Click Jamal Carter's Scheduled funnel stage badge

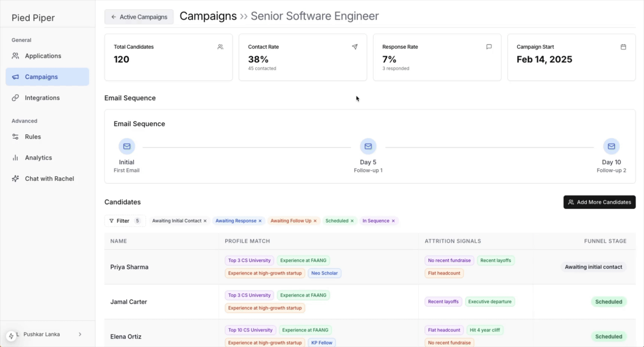[608, 302]
